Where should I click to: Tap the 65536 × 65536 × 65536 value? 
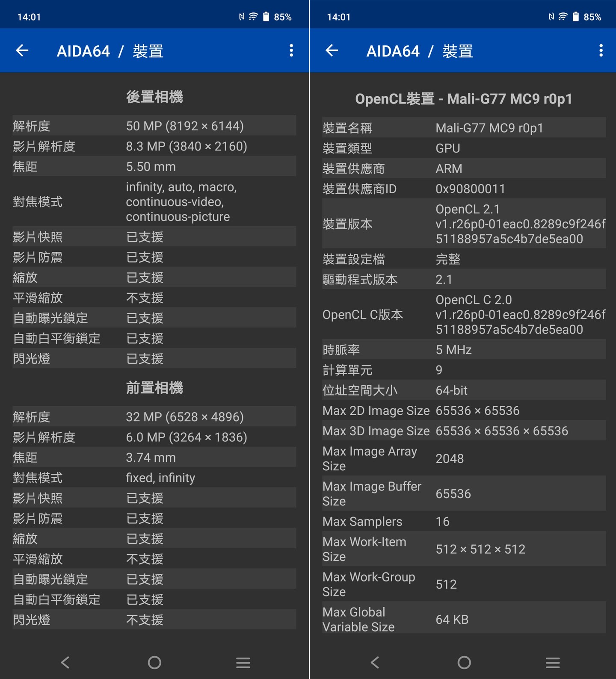pyautogui.click(x=502, y=431)
